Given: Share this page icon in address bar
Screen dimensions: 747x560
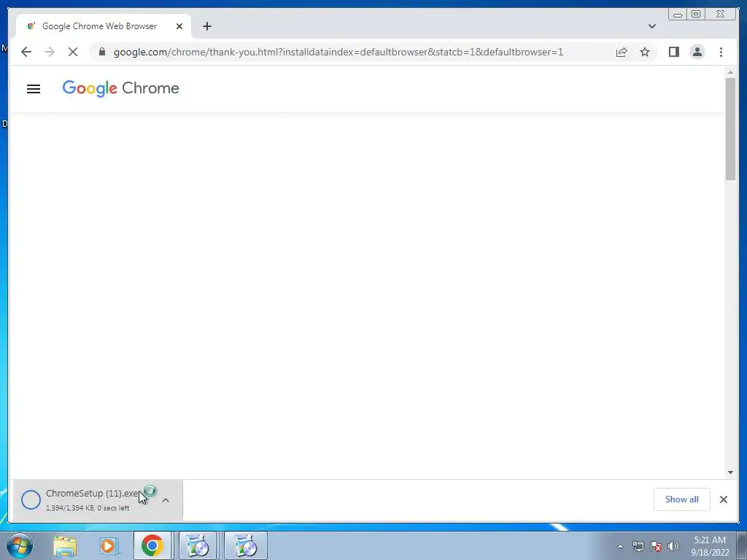Looking at the screenshot, I should coord(622,52).
